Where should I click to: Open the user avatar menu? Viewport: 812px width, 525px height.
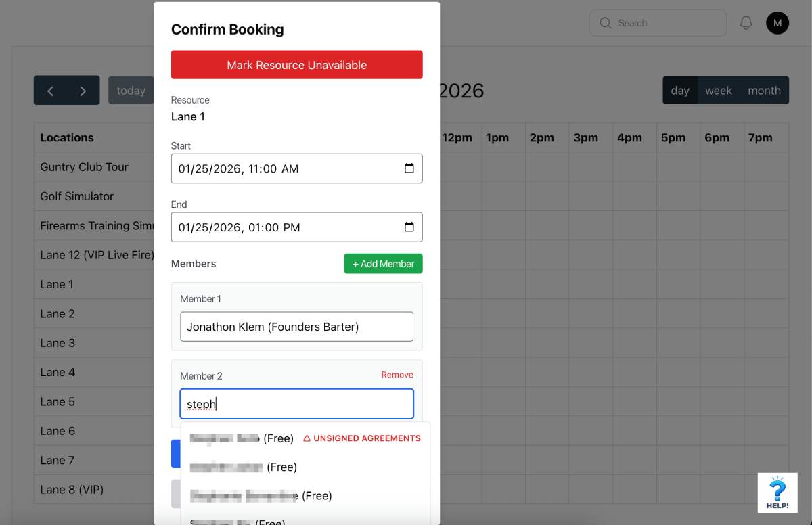pyautogui.click(x=777, y=23)
